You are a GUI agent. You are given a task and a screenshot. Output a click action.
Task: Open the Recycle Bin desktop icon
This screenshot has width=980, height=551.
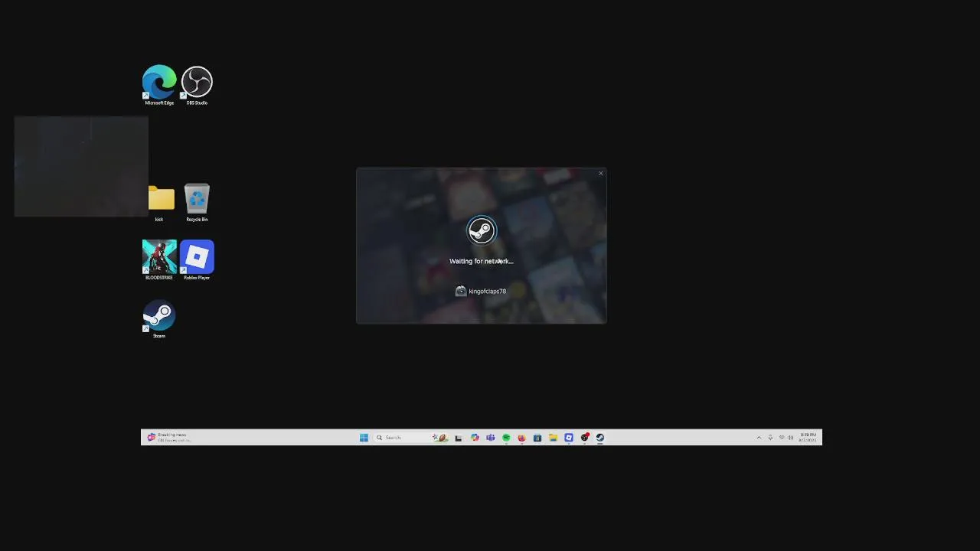tap(197, 203)
